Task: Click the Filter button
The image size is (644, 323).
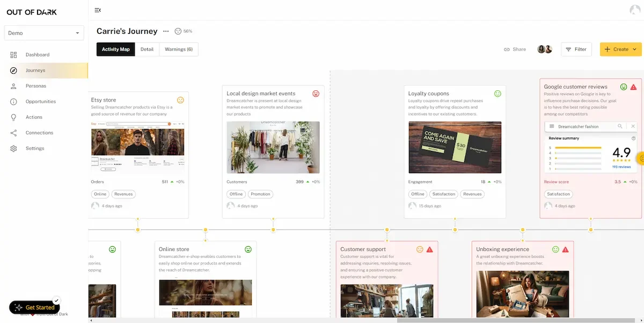Action: pyautogui.click(x=576, y=49)
